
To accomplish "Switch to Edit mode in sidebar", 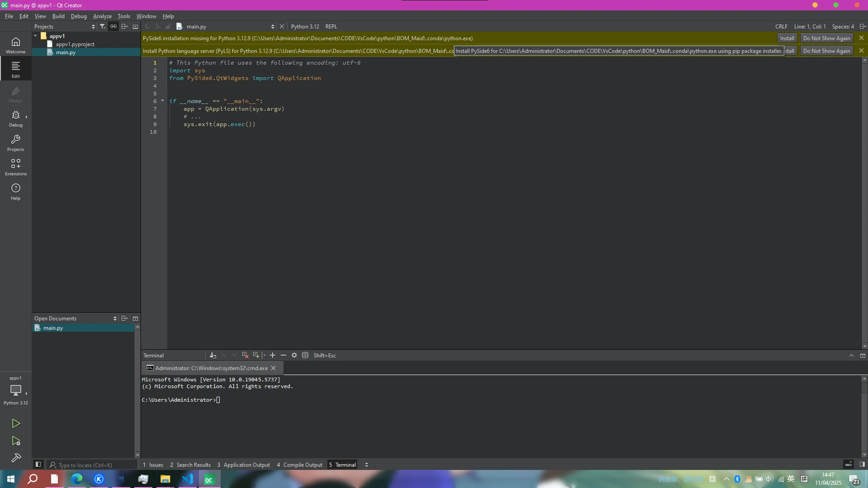I will point(15,69).
